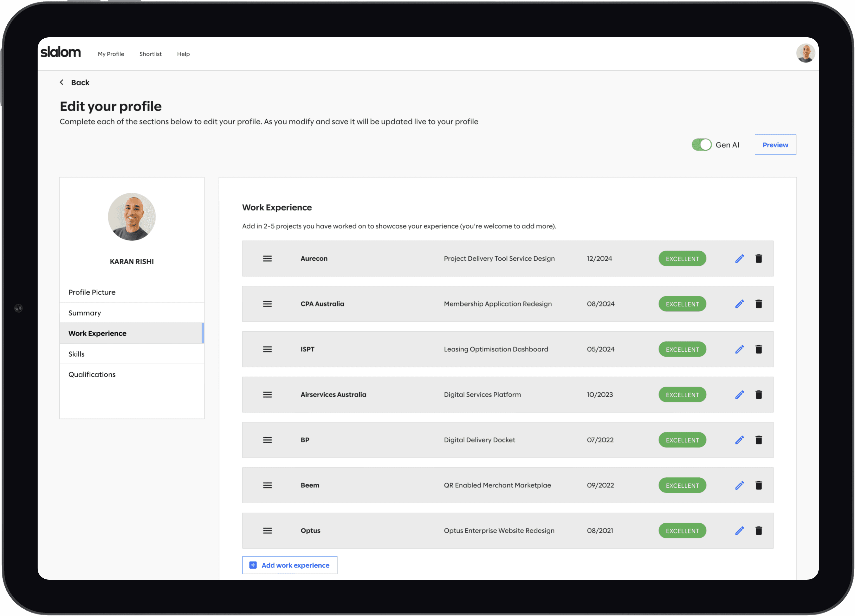Viewport: 855px width, 616px height.
Task: Click Add work experience button
Action: [290, 565]
